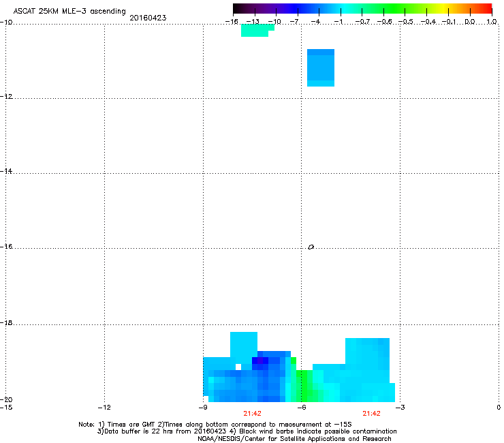
Task: Click longitude axis label '-3'
Action: click(400, 408)
